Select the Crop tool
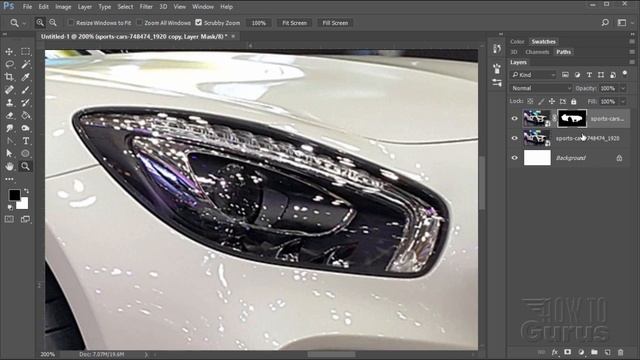The width and height of the screenshot is (640, 360). (x=9, y=77)
